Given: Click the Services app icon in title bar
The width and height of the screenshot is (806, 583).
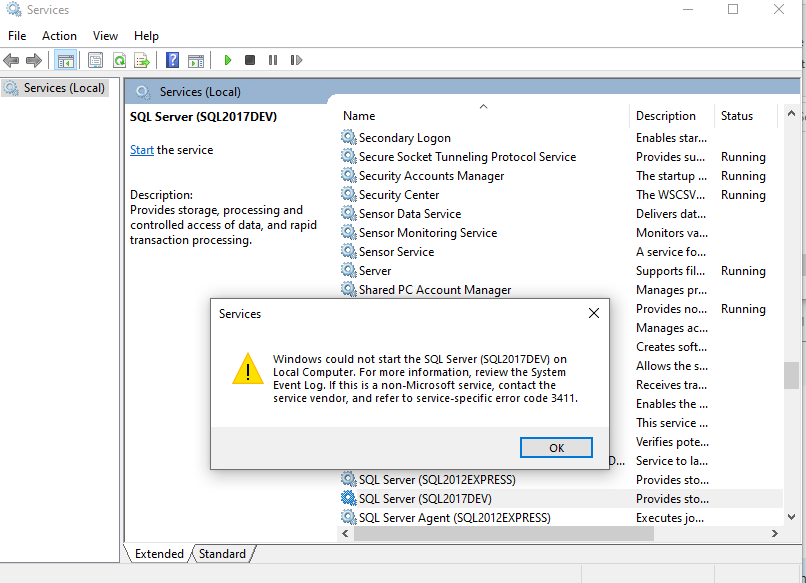Looking at the screenshot, I should click(x=13, y=9).
